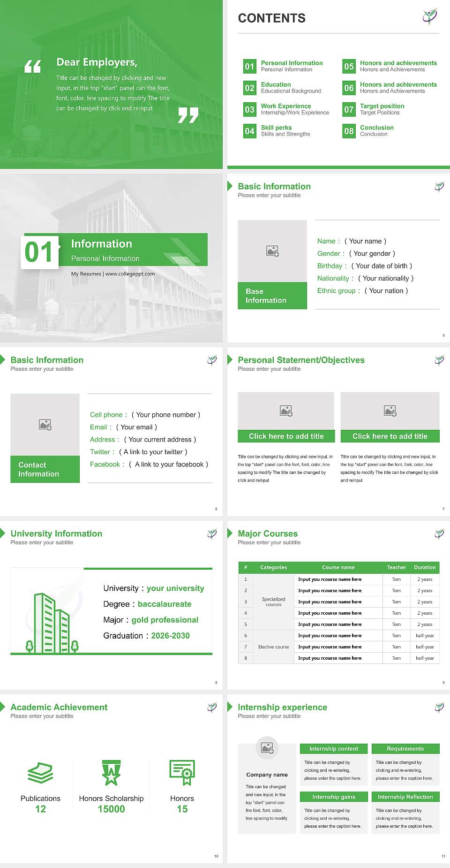Screen dimensions: 450x868
Task: Click the Publications count 12
Action: (x=40, y=809)
